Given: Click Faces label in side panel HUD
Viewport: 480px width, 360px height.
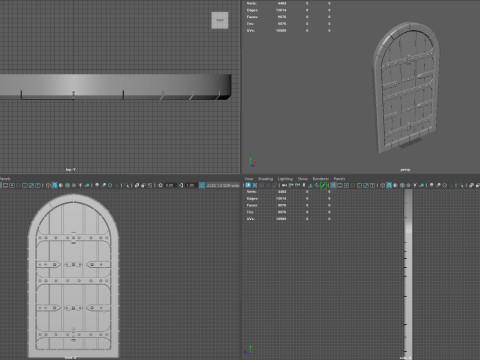Looking at the screenshot, I should pos(252,205).
